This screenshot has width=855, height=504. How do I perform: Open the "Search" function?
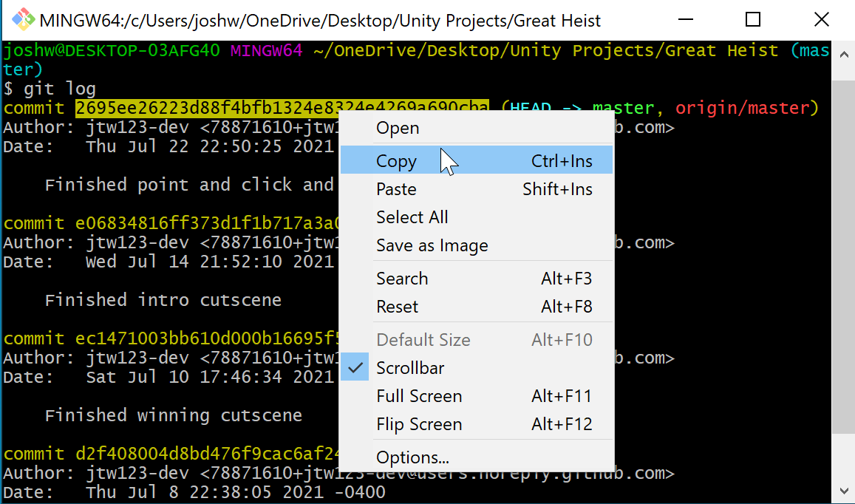tap(402, 279)
